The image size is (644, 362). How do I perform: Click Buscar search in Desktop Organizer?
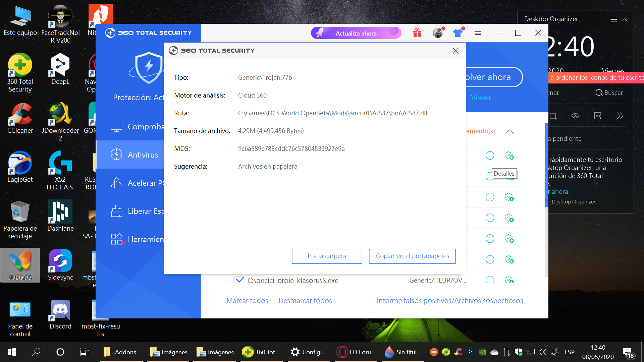(609, 93)
